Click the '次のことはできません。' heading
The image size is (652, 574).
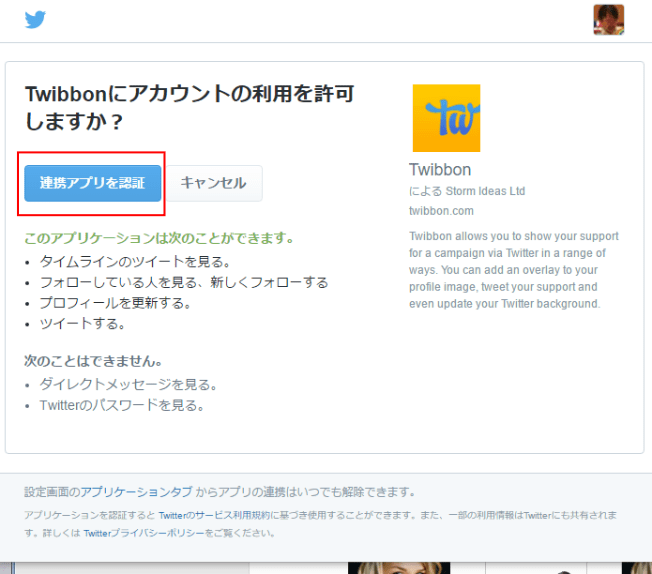coord(93,361)
